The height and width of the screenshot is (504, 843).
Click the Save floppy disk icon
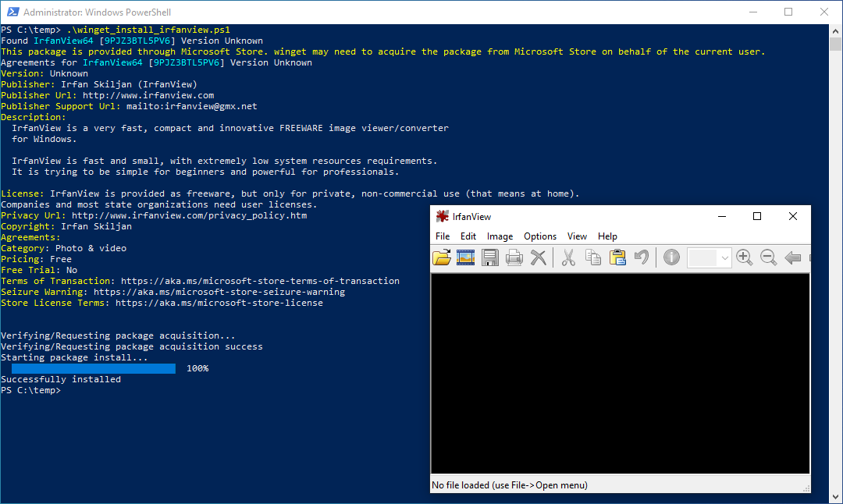click(489, 258)
